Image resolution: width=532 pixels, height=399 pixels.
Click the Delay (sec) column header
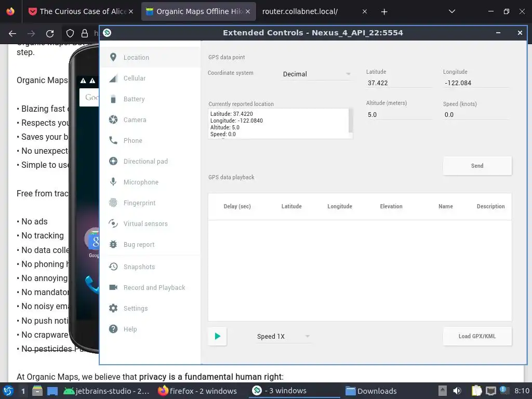237,206
